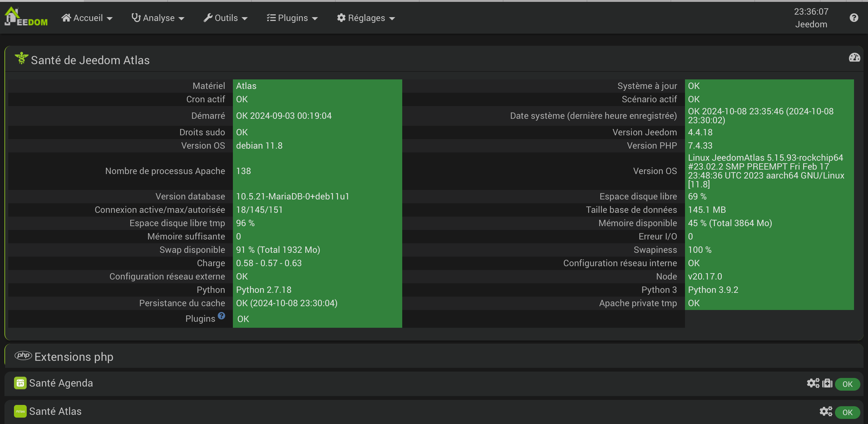
Task: Click the Santé de Jeedom Atlas title
Action: pos(90,60)
